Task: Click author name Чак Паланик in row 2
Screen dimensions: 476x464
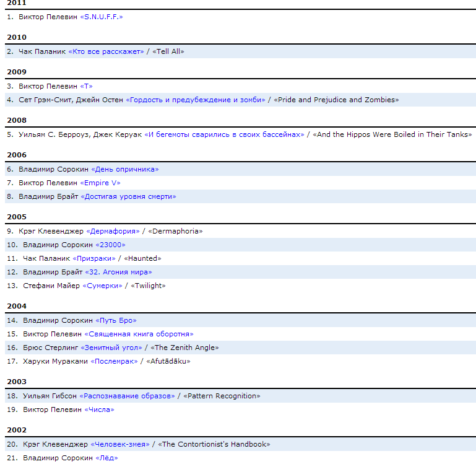Action: pos(42,51)
